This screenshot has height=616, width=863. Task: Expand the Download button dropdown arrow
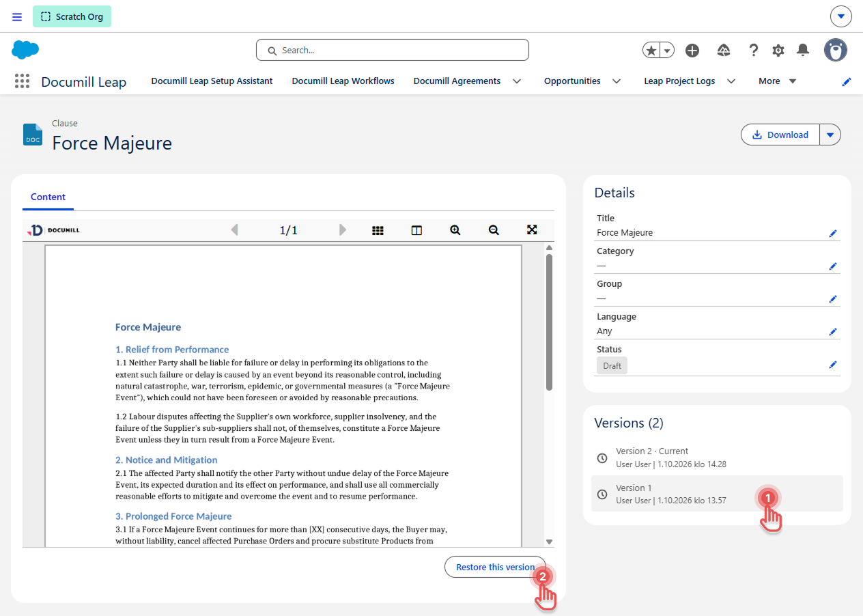pyautogui.click(x=830, y=135)
